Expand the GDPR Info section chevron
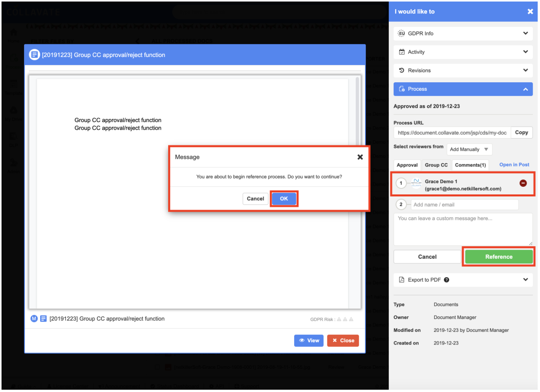 (525, 33)
